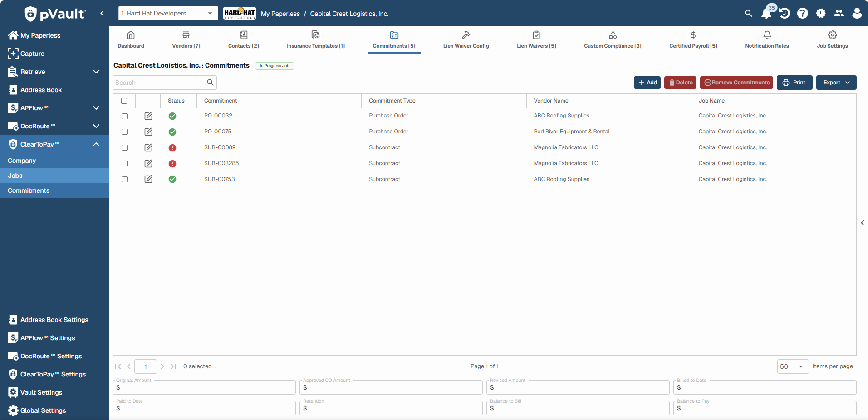Open the user profile icon

coord(857,13)
